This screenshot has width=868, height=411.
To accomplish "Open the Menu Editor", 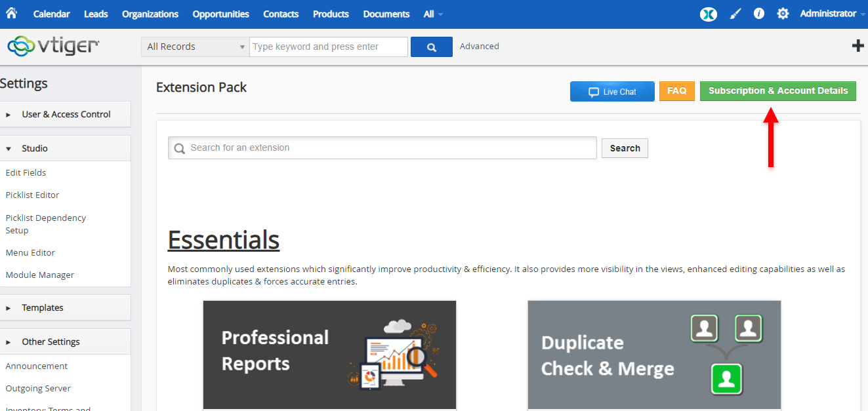I will tap(30, 252).
